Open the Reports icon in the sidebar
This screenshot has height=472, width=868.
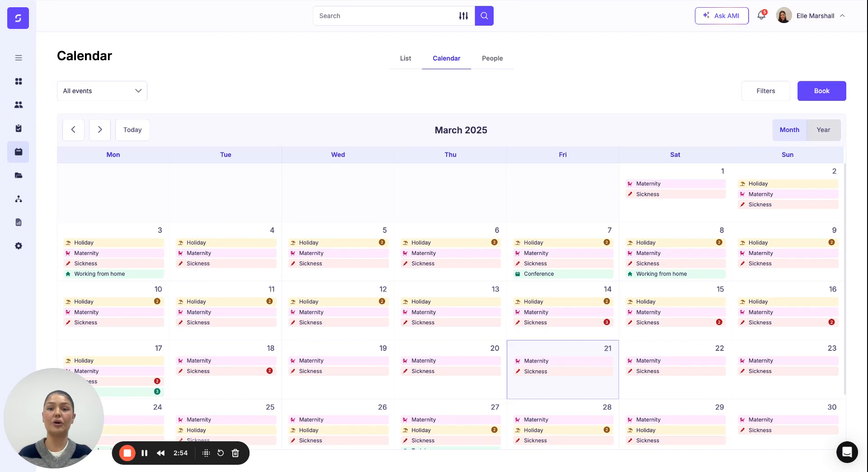(x=18, y=222)
